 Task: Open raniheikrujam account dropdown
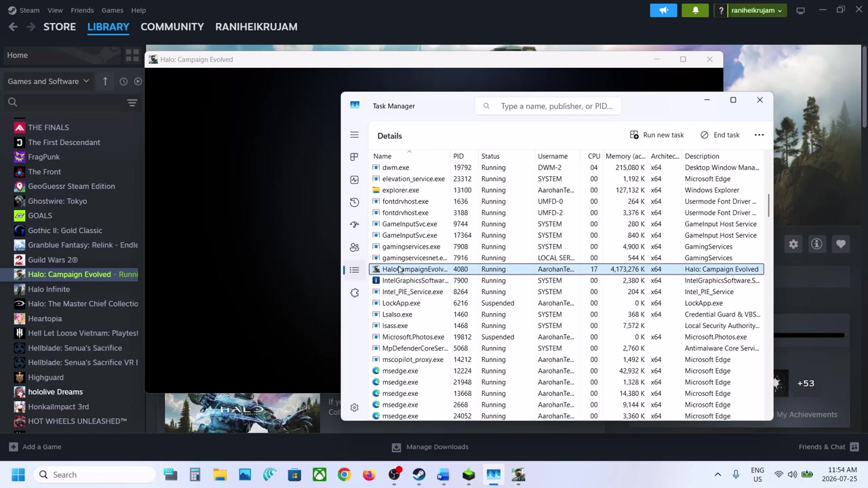(x=757, y=10)
